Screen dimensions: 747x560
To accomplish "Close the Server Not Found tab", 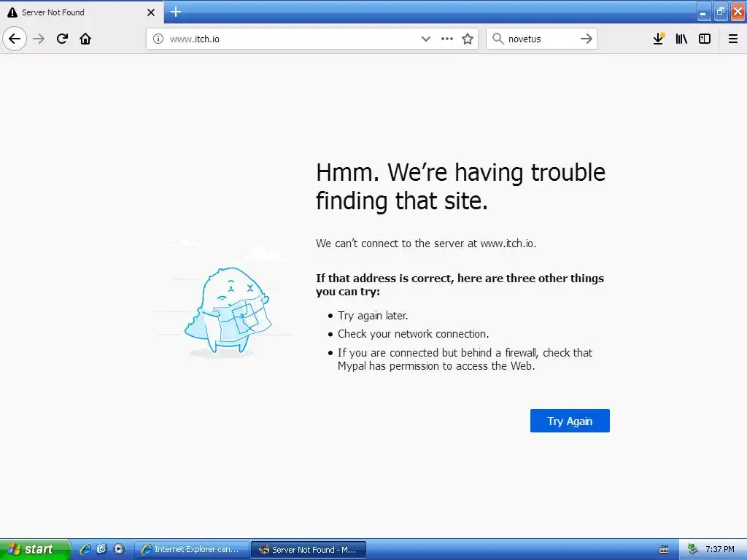I will 151,12.
